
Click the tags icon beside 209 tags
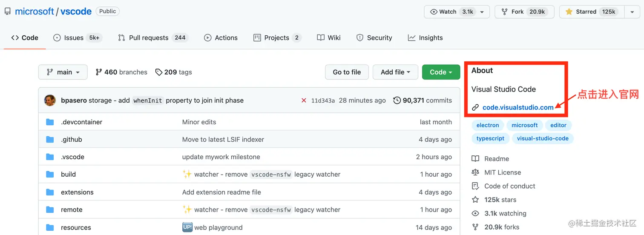pyautogui.click(x=159, y=72)
